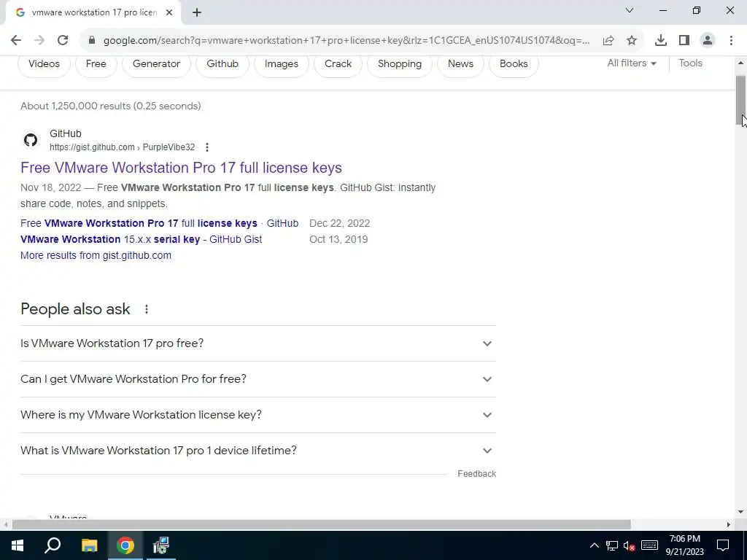Select the Free filter chip
The width and height of the screenshot is (747, 560).
click(x=96, y=64)
